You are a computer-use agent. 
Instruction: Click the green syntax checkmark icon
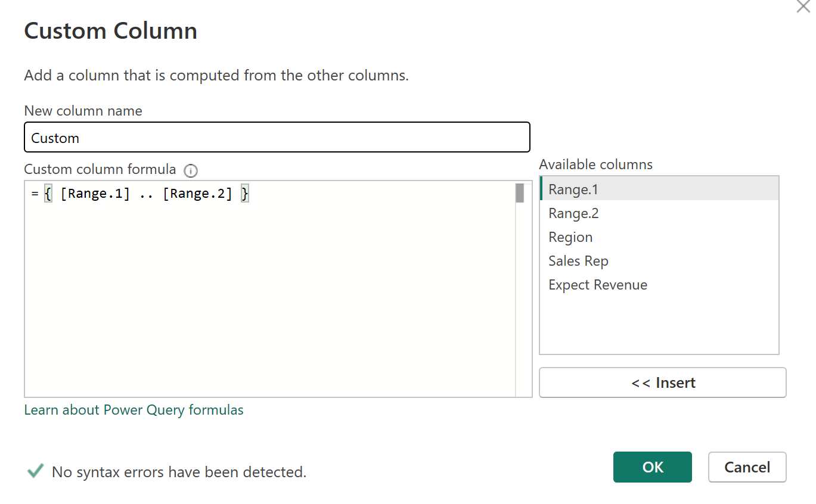pos(35,472)
